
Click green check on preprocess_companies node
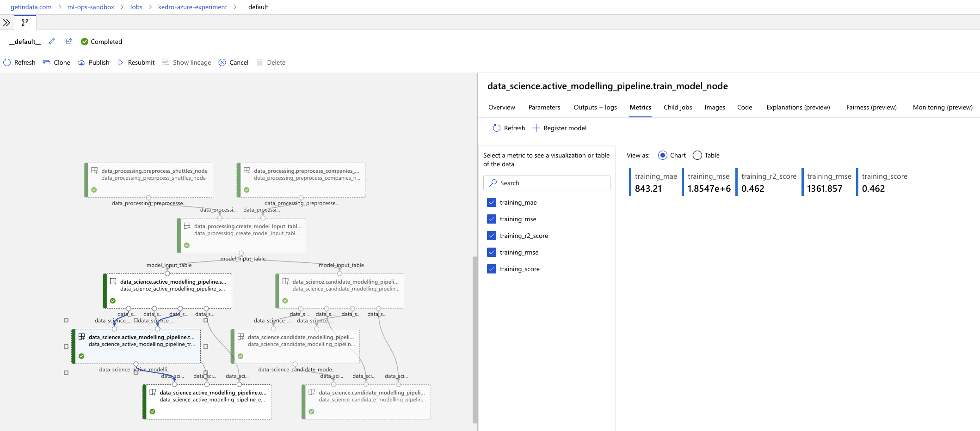247,190
